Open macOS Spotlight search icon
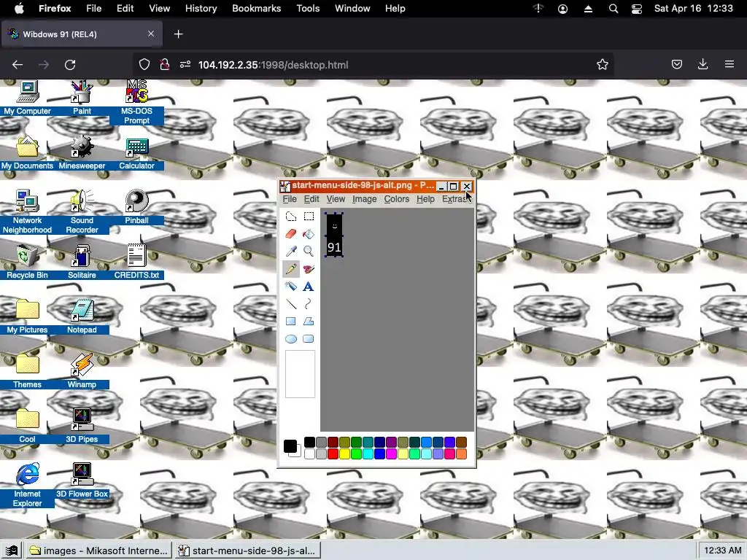This screenshot has height=560, width=747. click(x=613, y=9)
